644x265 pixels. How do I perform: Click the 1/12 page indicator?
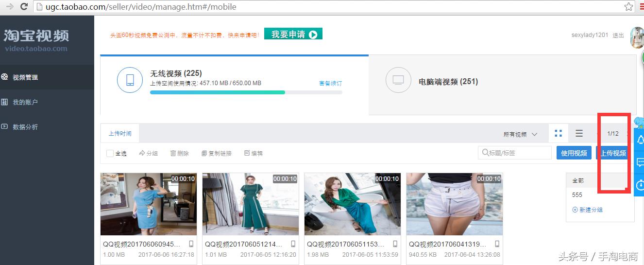click(x=613, y=134)
